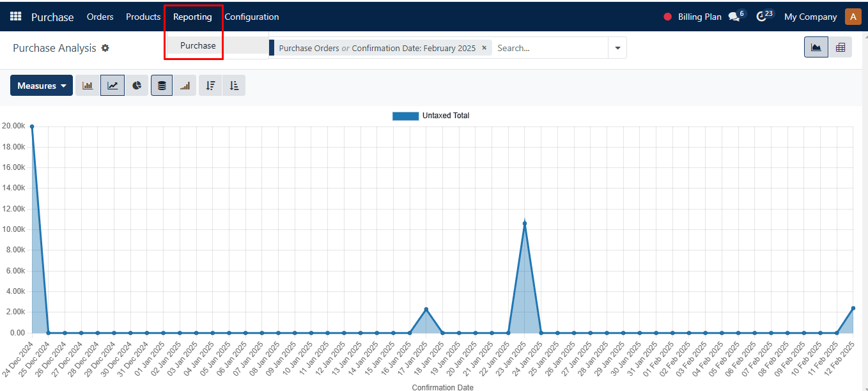
Task: Click the red Billing Plan status dot
Action: [668, 17]
